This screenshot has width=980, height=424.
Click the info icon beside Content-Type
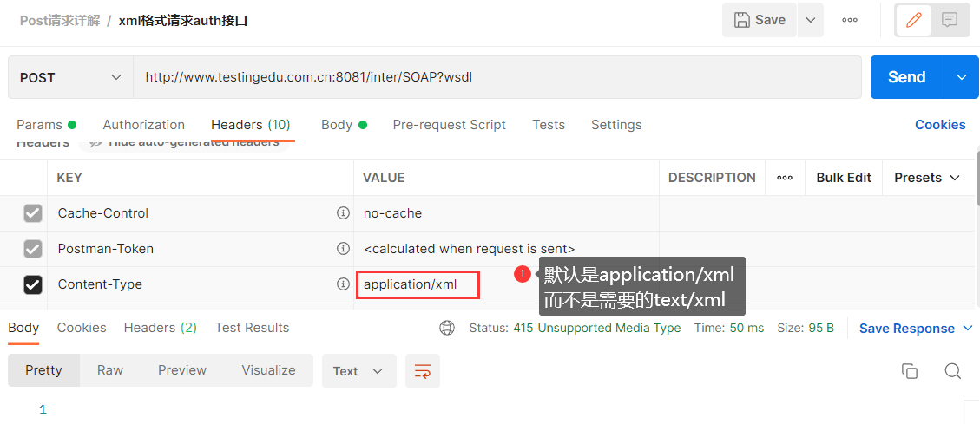click(343, 284)
